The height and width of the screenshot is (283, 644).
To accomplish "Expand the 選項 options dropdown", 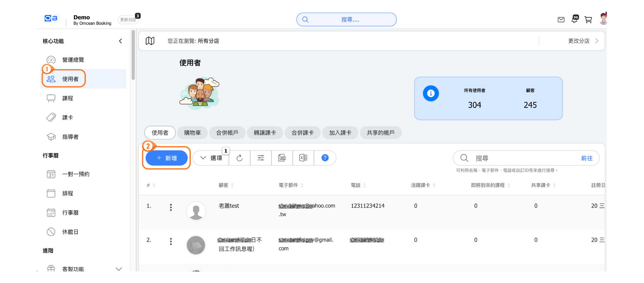I will click(211, 158).
